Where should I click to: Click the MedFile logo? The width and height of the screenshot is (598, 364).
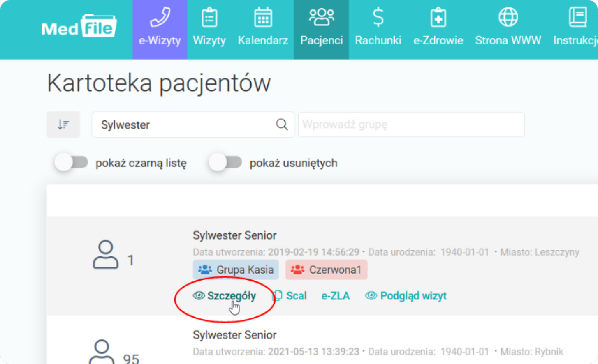(x=79, y=27)
